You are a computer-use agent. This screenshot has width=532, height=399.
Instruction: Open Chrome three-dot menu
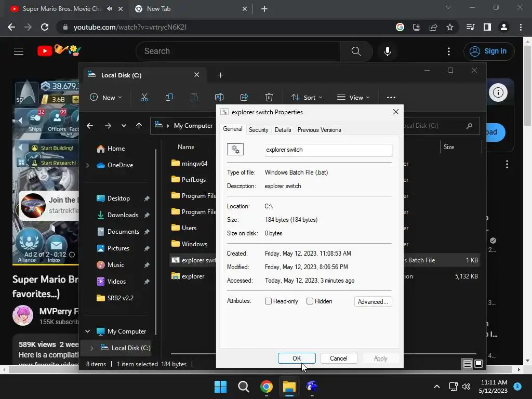click(x=521, y=27)
